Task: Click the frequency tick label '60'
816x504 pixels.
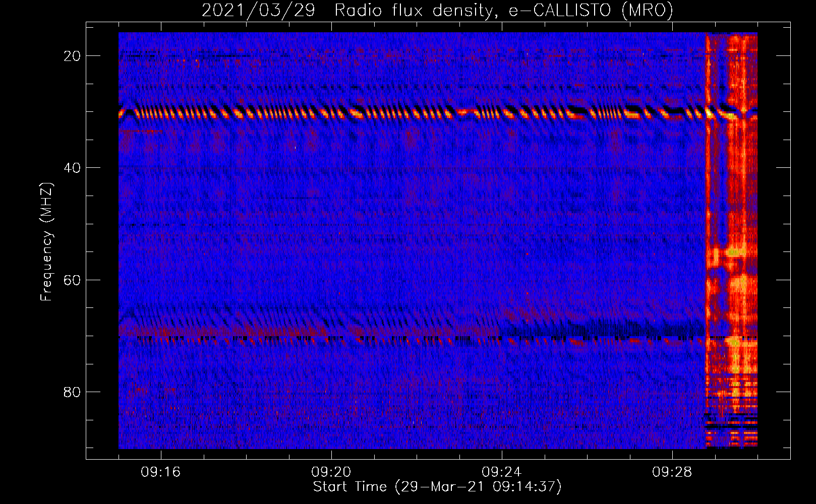Action: pyautogui.click(x=72, y=280)
